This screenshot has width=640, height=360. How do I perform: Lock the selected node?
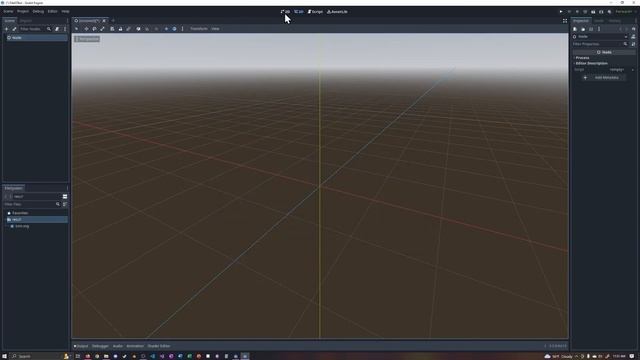[x=120, y=29]
